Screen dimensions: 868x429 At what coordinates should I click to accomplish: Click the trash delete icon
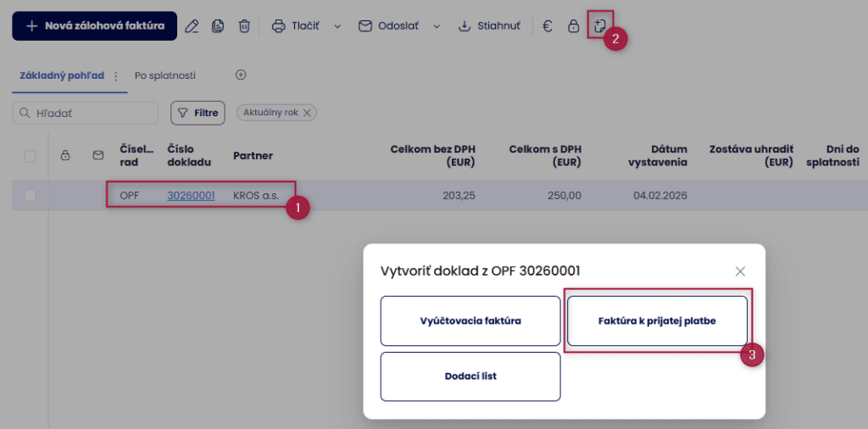point(244,26)
